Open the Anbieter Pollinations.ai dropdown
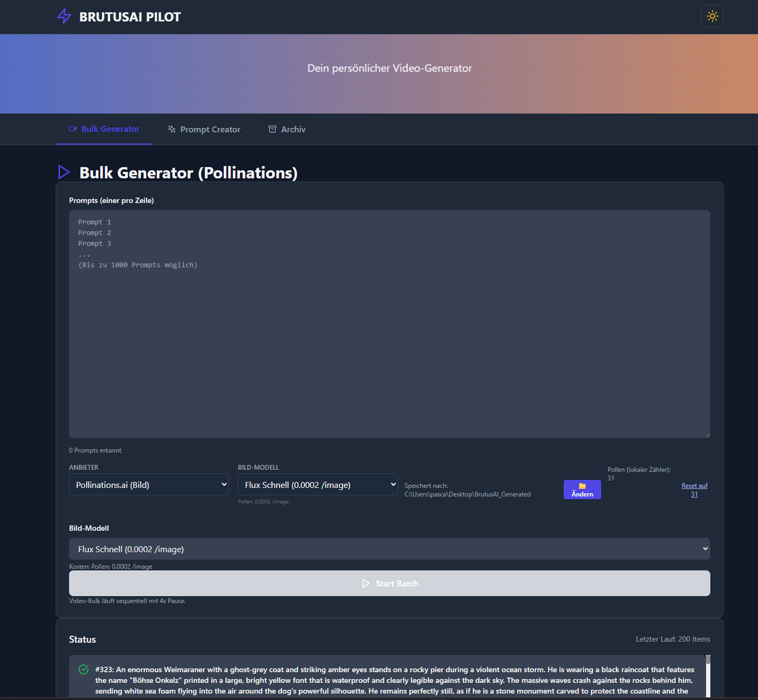 click(149, 485)
